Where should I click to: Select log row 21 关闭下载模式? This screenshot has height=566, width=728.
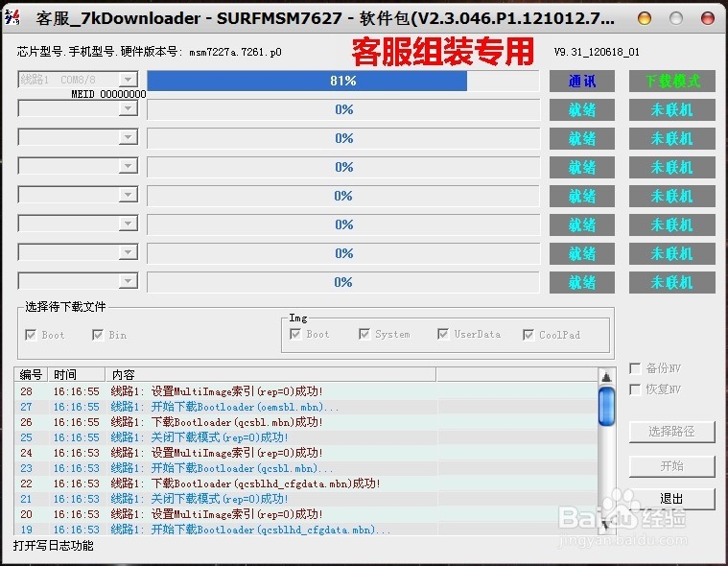(306, 499)
